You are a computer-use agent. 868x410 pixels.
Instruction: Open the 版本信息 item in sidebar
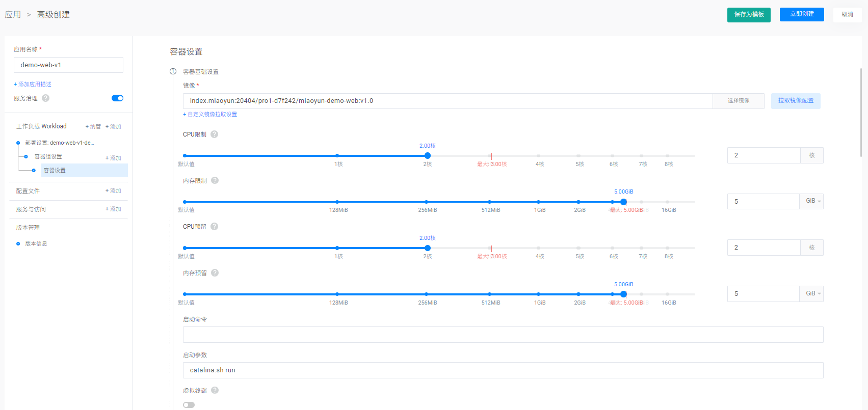pyautogui.click(x=36, y=244)
